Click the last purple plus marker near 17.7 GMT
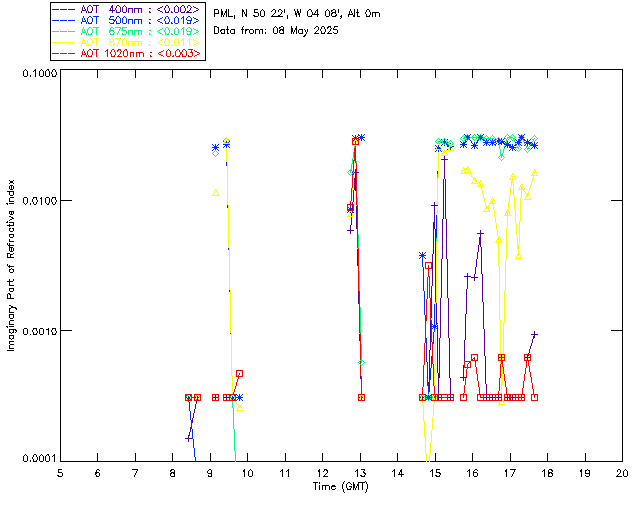This screenshot has width=640, height=512. (x=535, y=334)
